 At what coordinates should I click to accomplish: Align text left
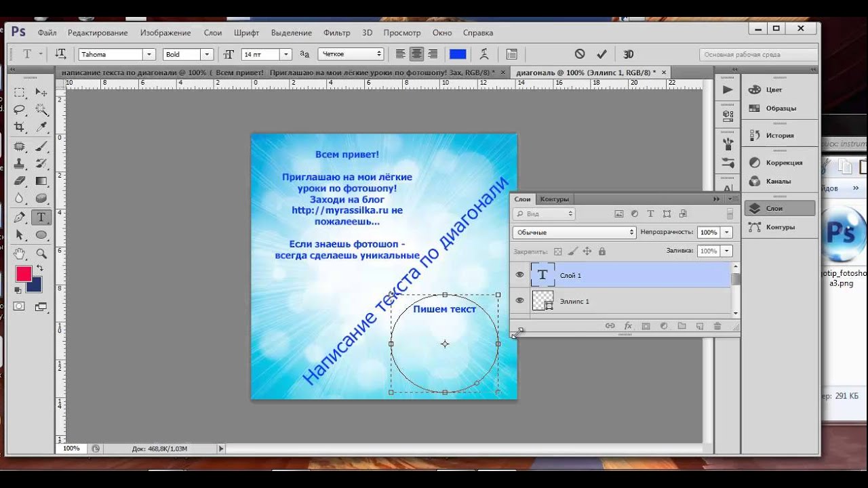click(401, 54)
